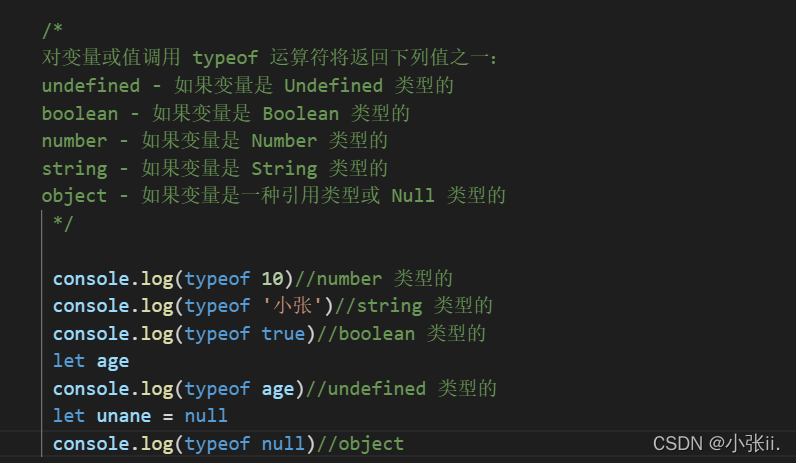Click the word Null in the object comment line
This screenshot has height=463, width=796.
(413, 195)
